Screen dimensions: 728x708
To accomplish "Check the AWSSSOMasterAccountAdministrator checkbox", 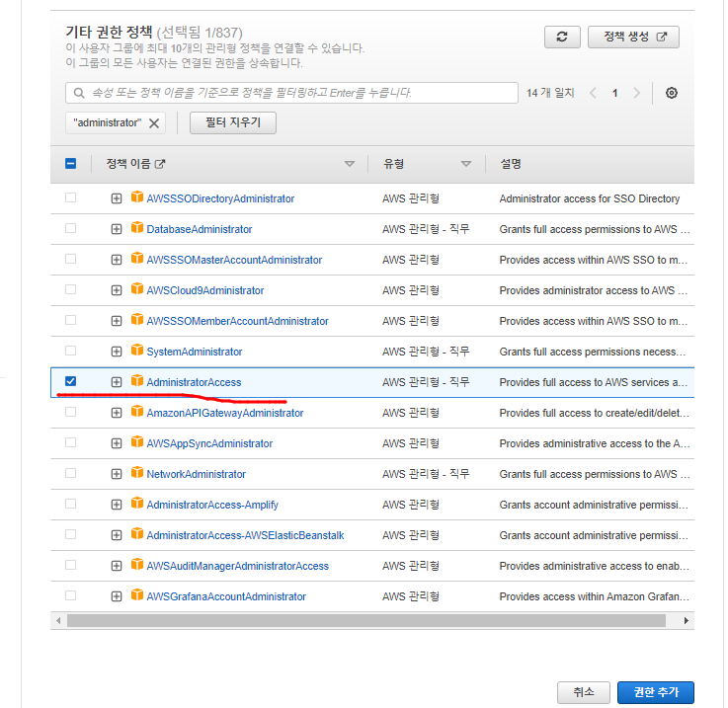I will click(70, 259).
